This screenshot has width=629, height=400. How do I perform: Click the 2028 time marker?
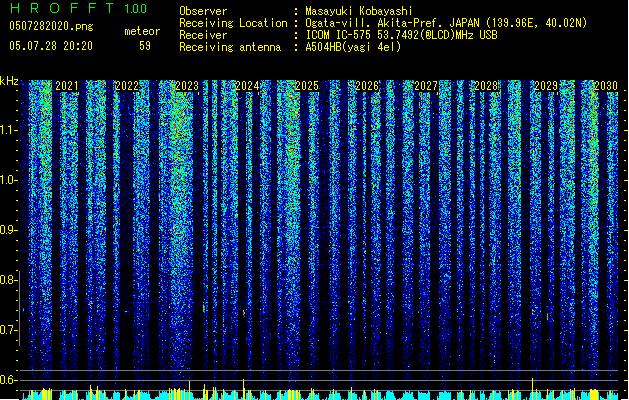coord(486,86)
